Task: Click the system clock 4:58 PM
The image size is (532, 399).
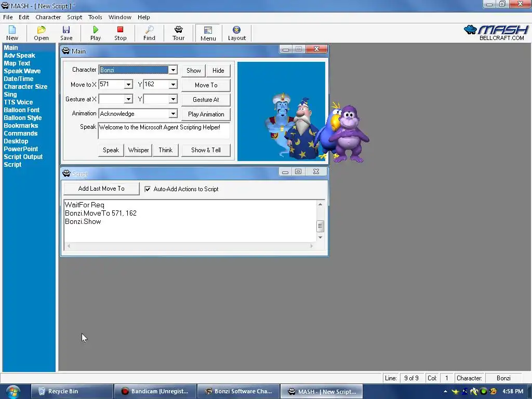Action: (513, 391)
